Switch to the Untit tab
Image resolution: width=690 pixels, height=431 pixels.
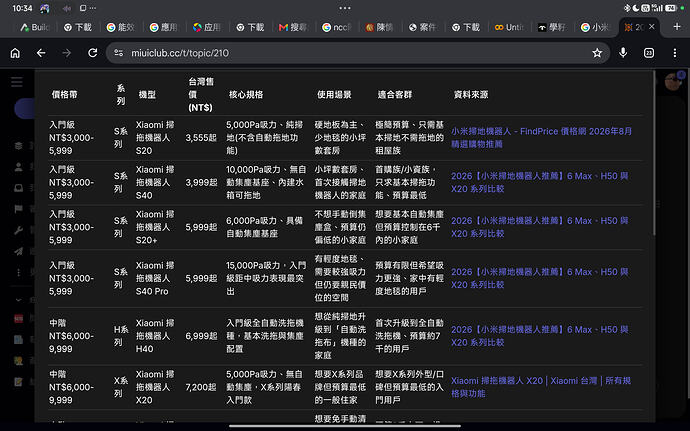508,27
